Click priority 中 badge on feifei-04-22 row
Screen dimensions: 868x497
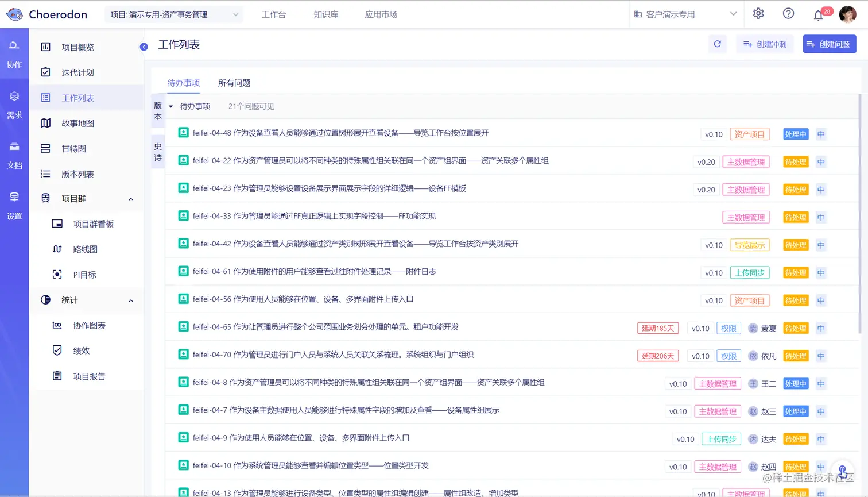click(821, 162)
